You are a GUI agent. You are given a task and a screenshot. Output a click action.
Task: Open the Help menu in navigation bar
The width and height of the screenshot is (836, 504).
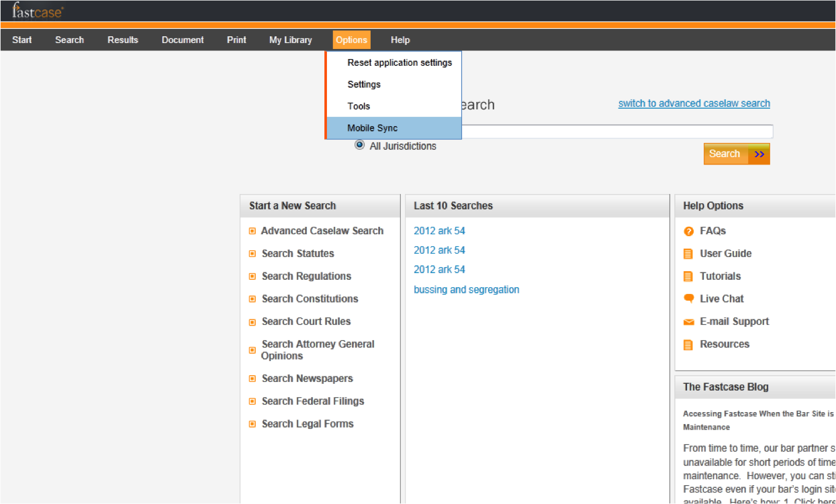click(400, 40)
